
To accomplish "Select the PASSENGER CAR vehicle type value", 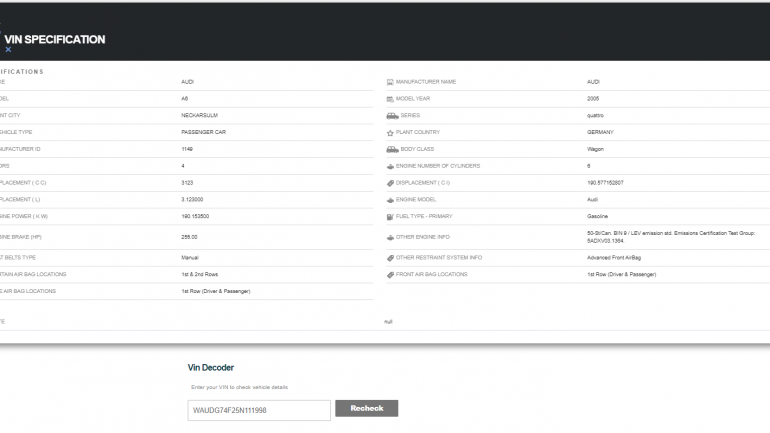I will pyautogui.click(x=203, y=132).
